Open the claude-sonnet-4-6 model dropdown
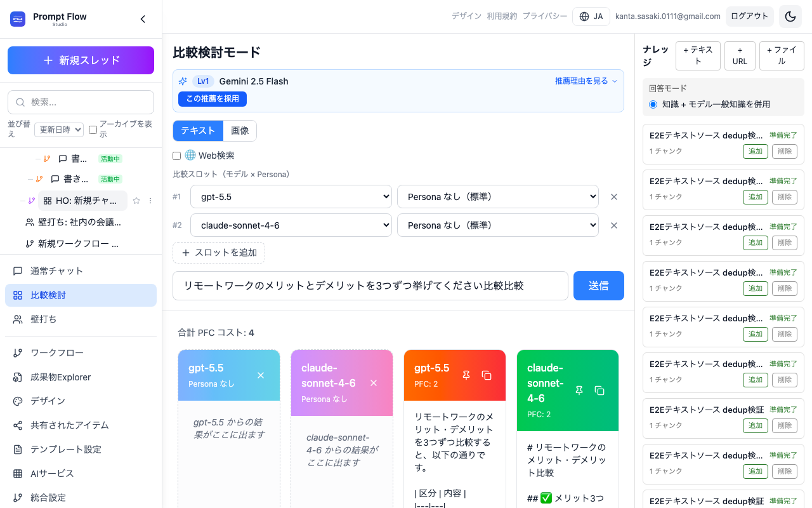The height and width of the screenshot is (508, 812). tap(291, 225)
